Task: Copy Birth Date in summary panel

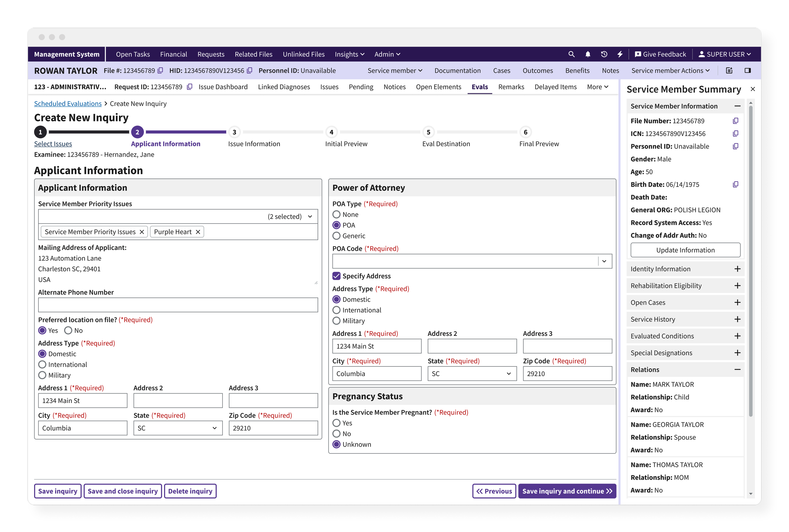Action: pyautogui.click(x=735, y=184)
